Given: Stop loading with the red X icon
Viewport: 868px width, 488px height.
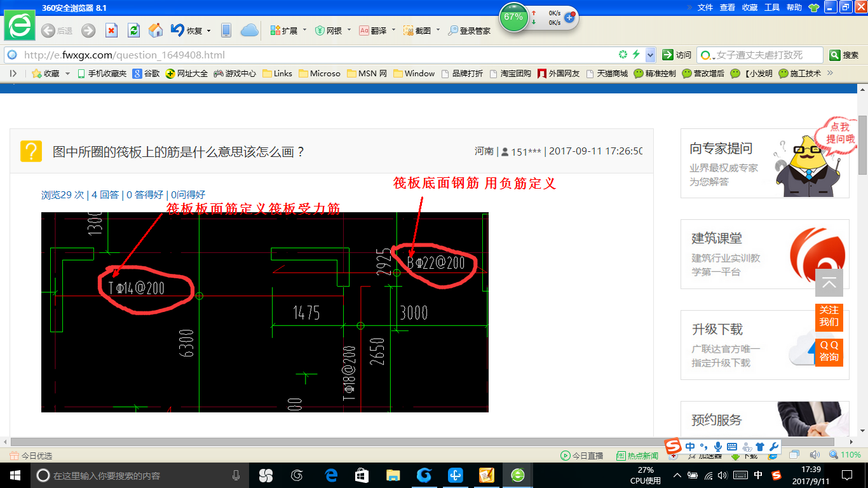Looking at the screenshot, I should pyautogui.click(x=111, y=30).
